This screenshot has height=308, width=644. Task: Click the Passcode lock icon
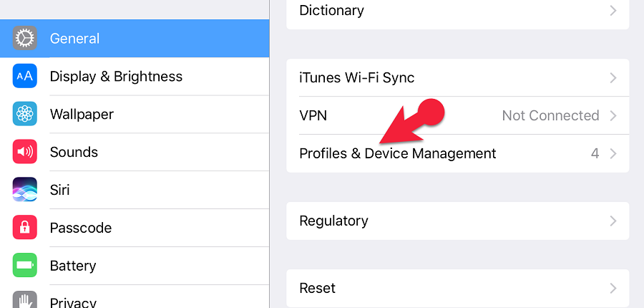25,228
